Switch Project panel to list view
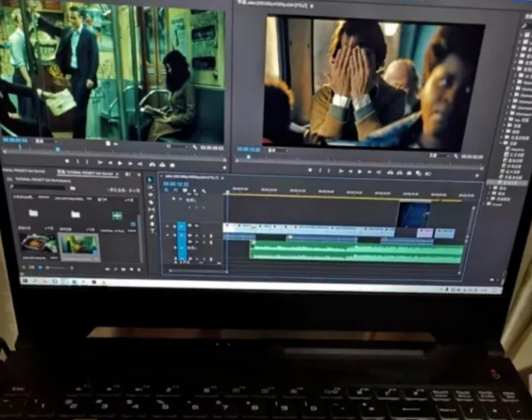 tap(32, 268)
